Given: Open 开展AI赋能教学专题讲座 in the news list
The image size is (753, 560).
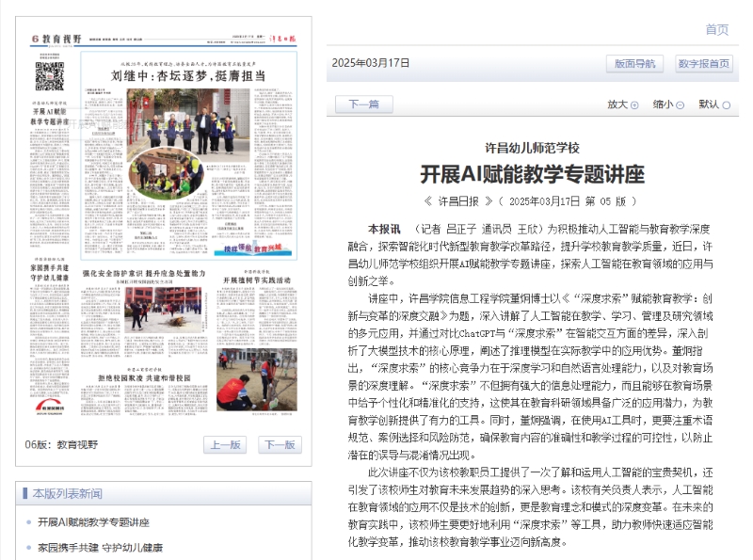Looking at the screenshot, I should click(93, 522).
